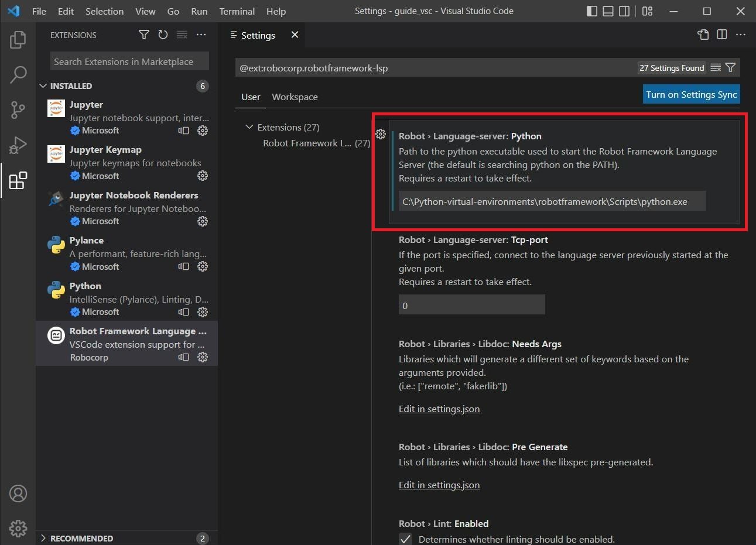Focus the settings search box

click(436, 68)
